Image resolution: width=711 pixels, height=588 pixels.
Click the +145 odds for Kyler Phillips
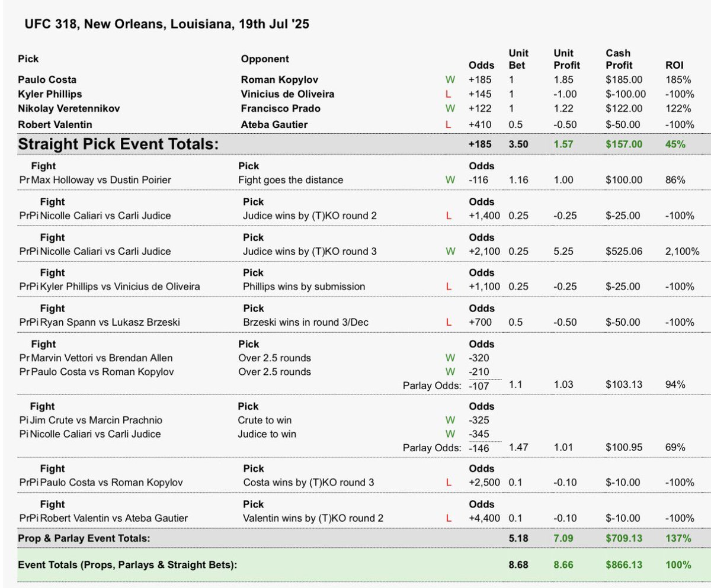pyautogui.click(x=481, y=94)
